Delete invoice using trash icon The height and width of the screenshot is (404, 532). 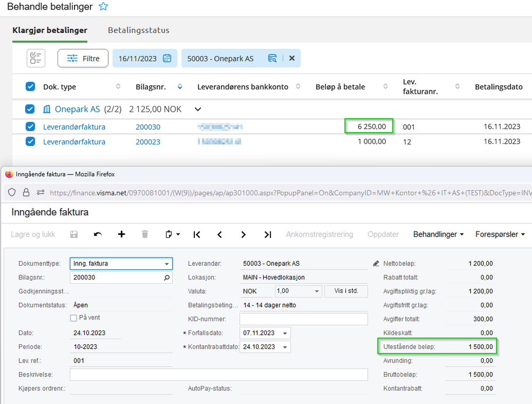click(145, 234)
